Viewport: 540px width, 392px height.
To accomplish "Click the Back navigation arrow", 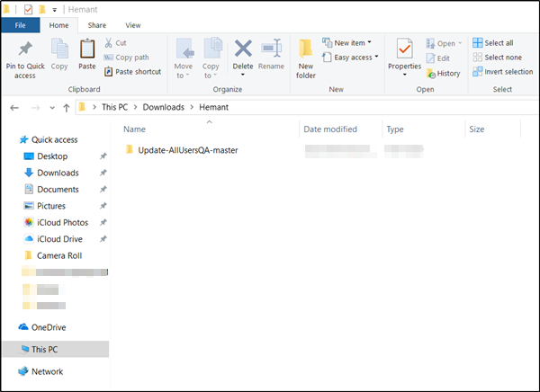I will (x=14, y=108).
